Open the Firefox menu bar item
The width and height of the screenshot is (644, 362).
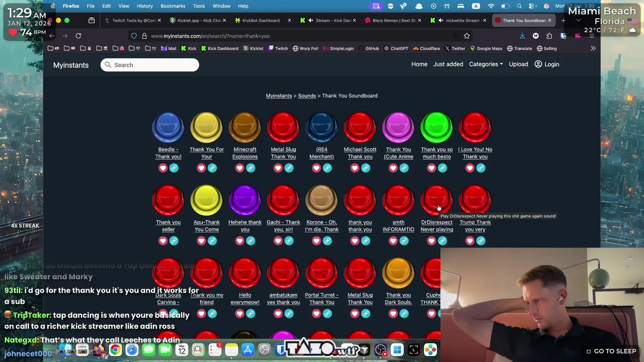coord(71,6)
